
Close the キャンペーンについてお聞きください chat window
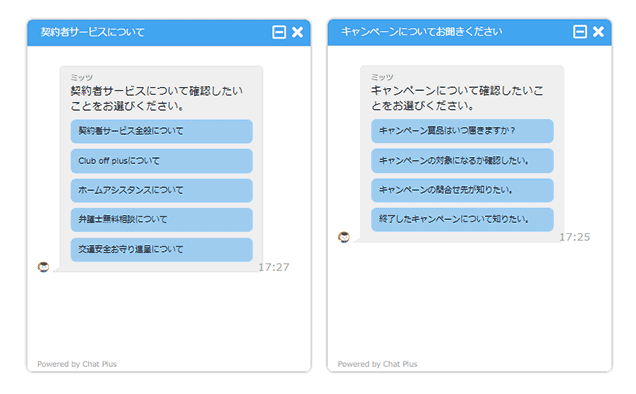click(598, 32)
